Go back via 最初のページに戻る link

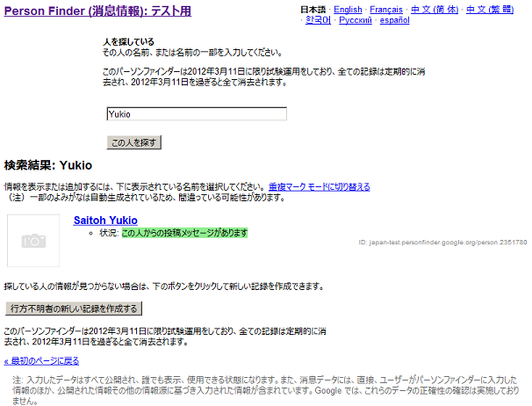tap(41, 360)
